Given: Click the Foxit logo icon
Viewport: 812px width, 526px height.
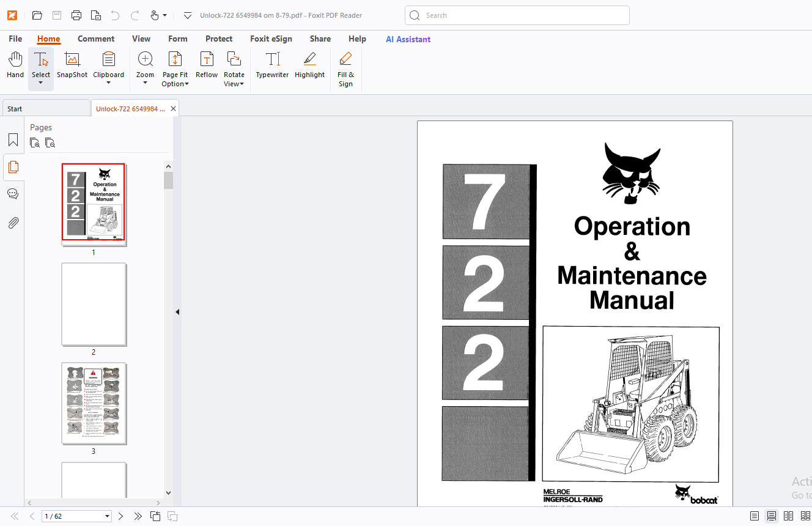Looking at the screenshot, I should 12,15.
